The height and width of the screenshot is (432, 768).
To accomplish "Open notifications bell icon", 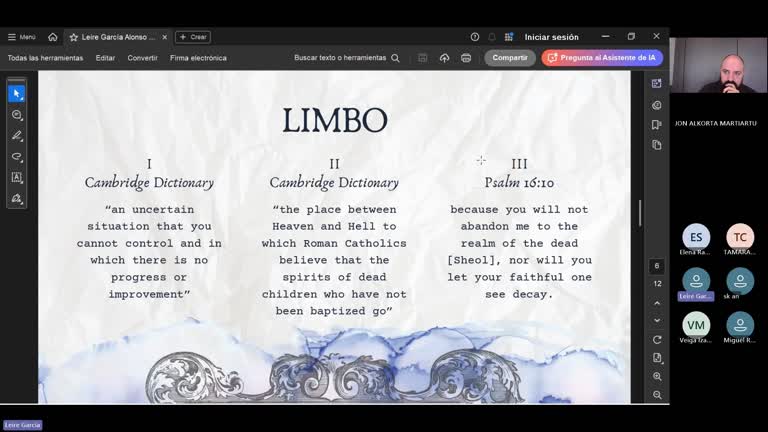I will click(492, 37).
